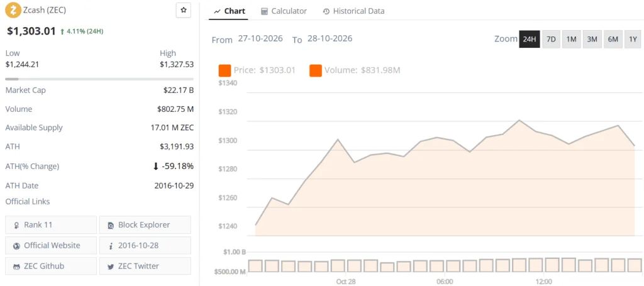Image resolution: width=644 pixels, height=286 pixels.
Task: Click the Available Supply value 17.01 M ZEC
Action: pos(172,128)
